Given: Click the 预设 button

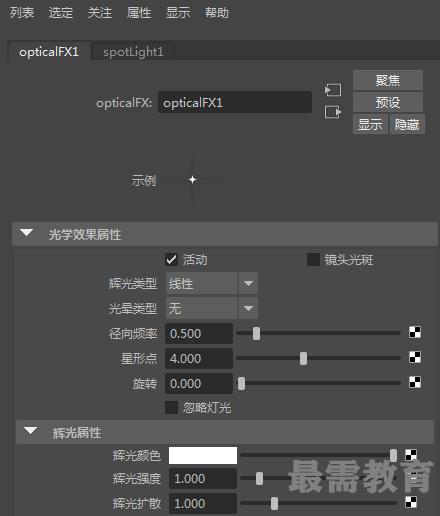Looking at the screenshot, I should (388, 102).
